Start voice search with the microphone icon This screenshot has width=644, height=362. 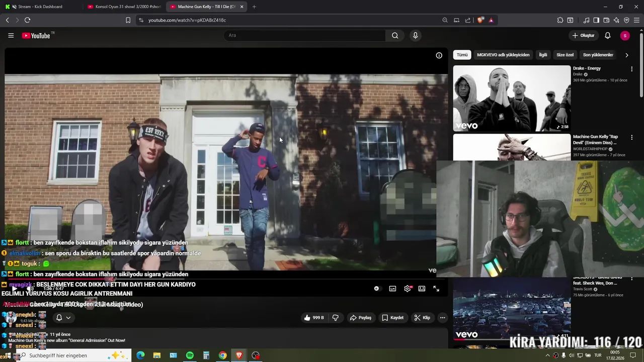coord(415,35)
